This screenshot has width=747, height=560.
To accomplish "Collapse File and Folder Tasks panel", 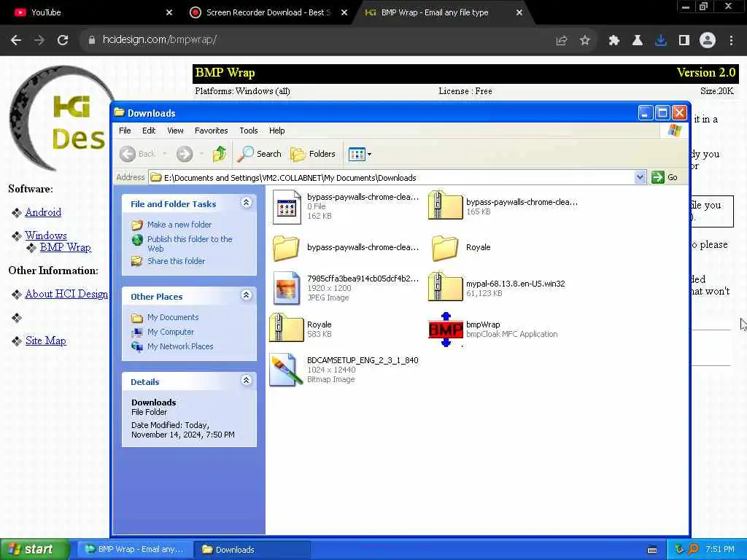I will (246, 203).
